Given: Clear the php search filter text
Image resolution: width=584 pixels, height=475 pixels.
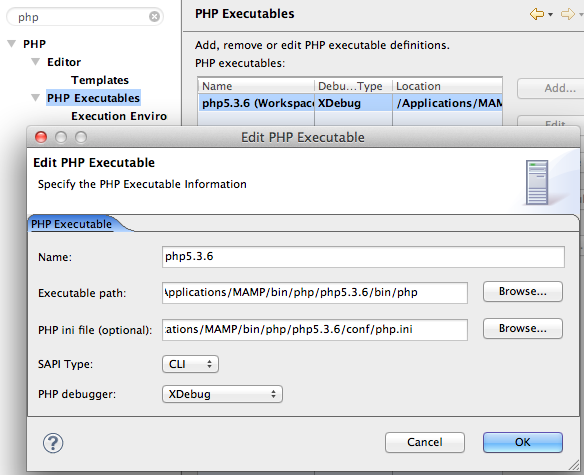Looking at the screenshot, I should (x=154, y=17).
